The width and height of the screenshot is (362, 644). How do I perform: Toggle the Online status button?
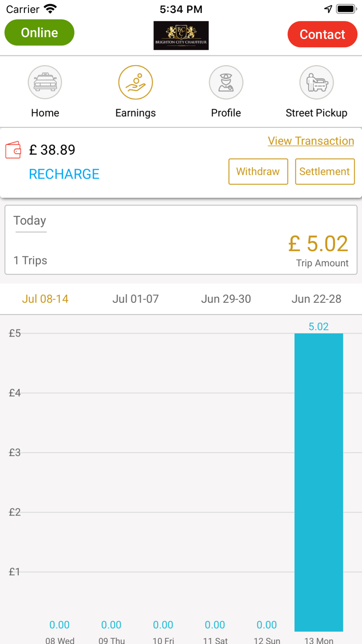point(39,33)
